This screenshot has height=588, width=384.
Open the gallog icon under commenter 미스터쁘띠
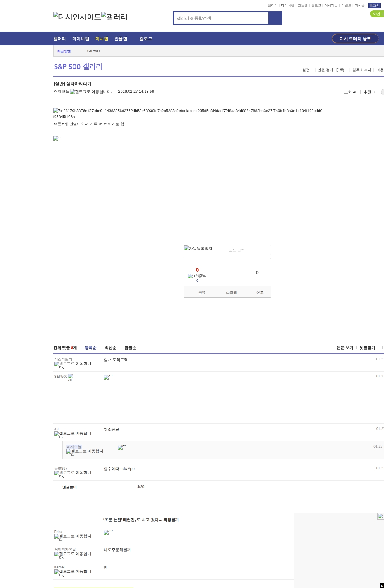tap(73, 365)
